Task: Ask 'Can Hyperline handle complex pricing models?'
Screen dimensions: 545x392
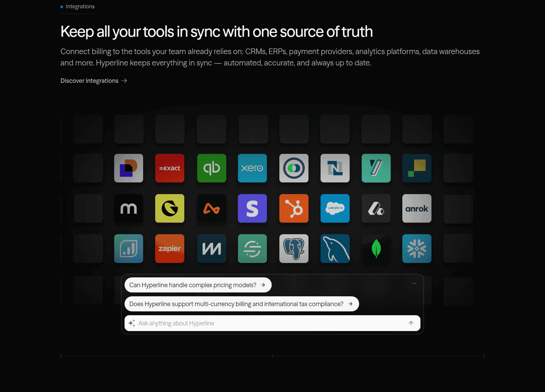Action: click(198, 285)
